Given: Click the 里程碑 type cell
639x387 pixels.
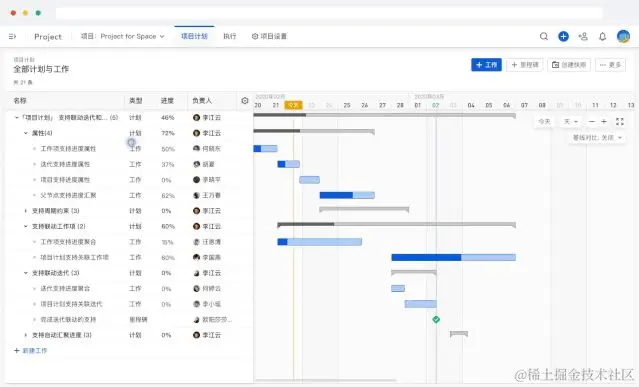Looking at the screenshot, I should 138,319.
